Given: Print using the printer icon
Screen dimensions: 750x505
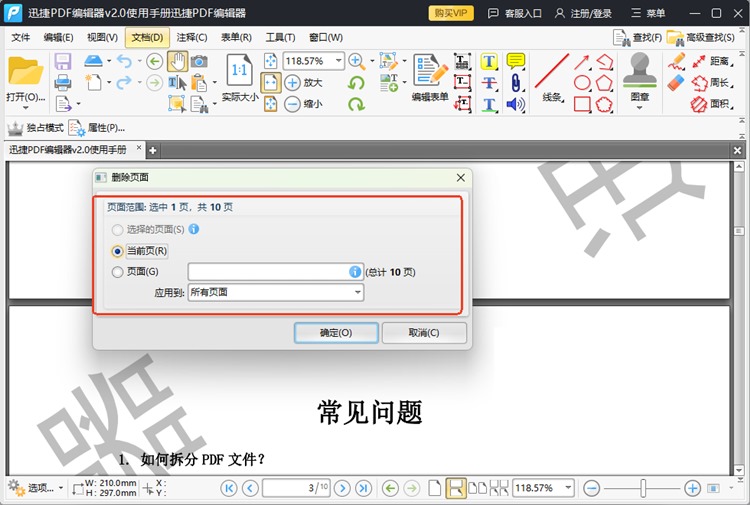Looking at the screenshot, I should tap(63, 83).
